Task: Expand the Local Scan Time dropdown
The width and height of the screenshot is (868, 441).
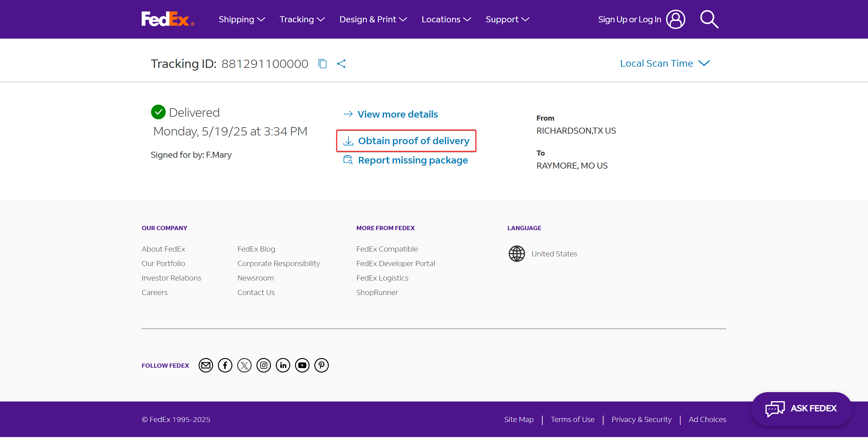Action: (x=665, y=63)
